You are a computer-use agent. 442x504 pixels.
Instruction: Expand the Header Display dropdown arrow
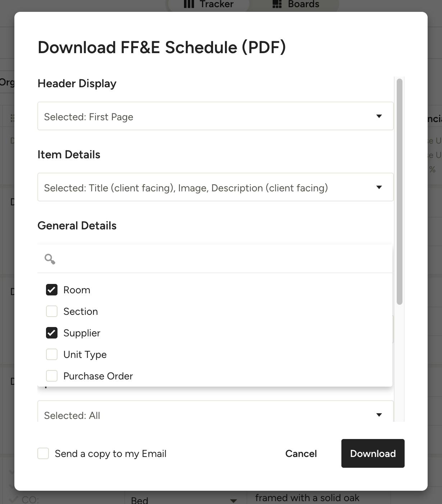[379, 116]
